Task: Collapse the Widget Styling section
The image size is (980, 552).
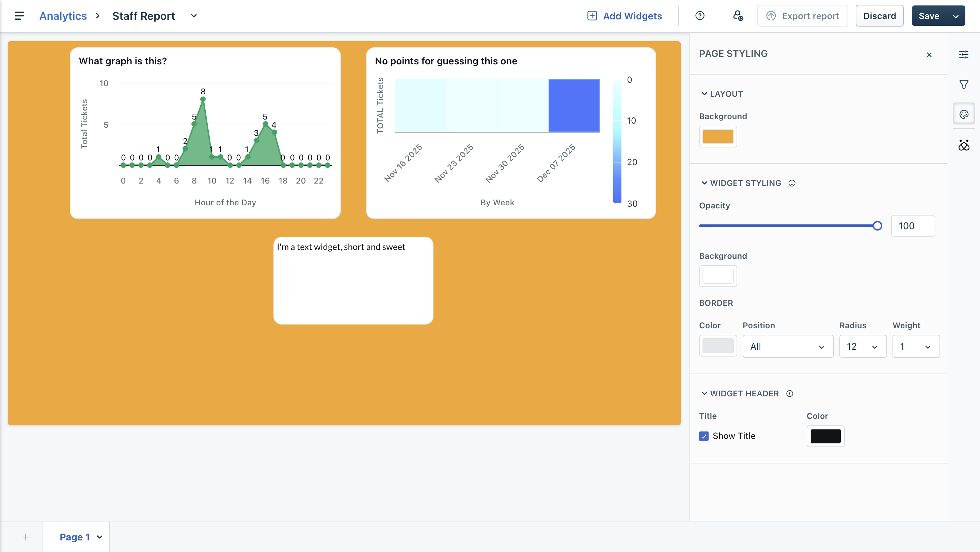Action: [704, 183]
